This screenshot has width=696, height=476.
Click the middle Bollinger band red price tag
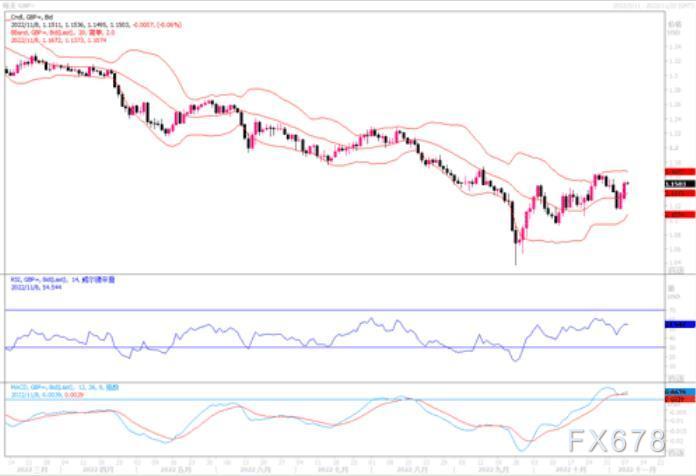pyautogui.click(x=680, y=193)
